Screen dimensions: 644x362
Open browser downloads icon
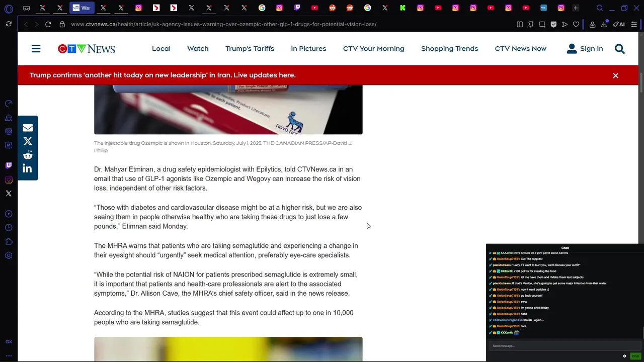pos(604,24)
